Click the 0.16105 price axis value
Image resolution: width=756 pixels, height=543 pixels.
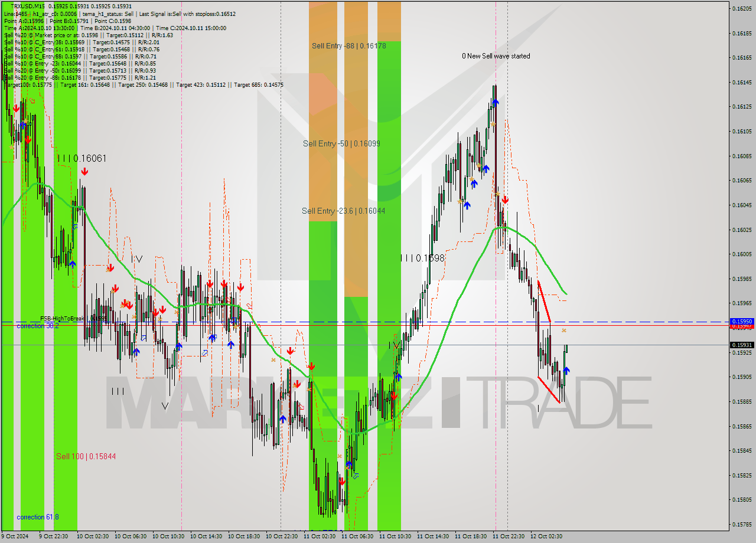coord(741,131)
